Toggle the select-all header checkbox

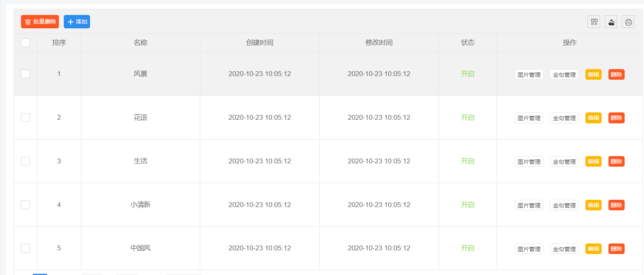pos(25,42)
